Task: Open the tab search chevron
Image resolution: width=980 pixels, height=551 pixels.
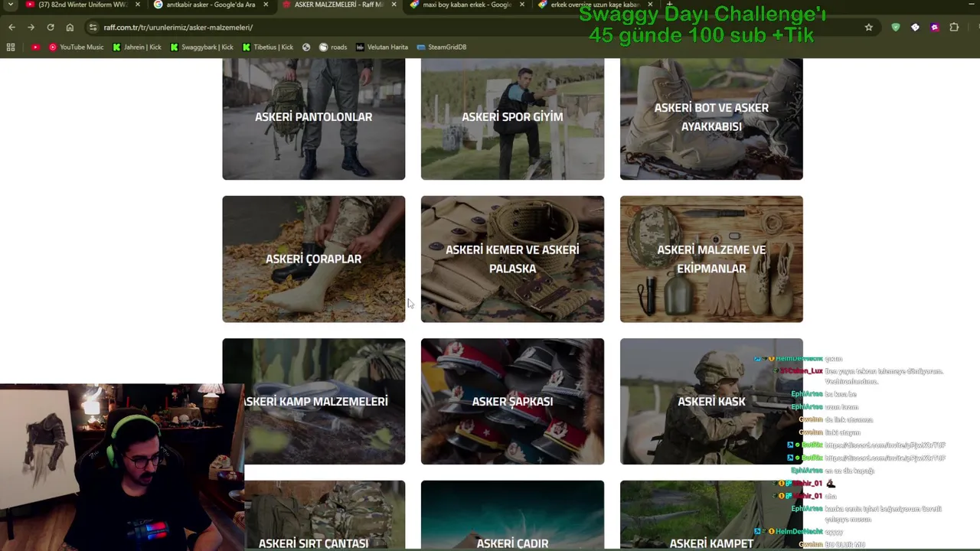Action: 10,5
